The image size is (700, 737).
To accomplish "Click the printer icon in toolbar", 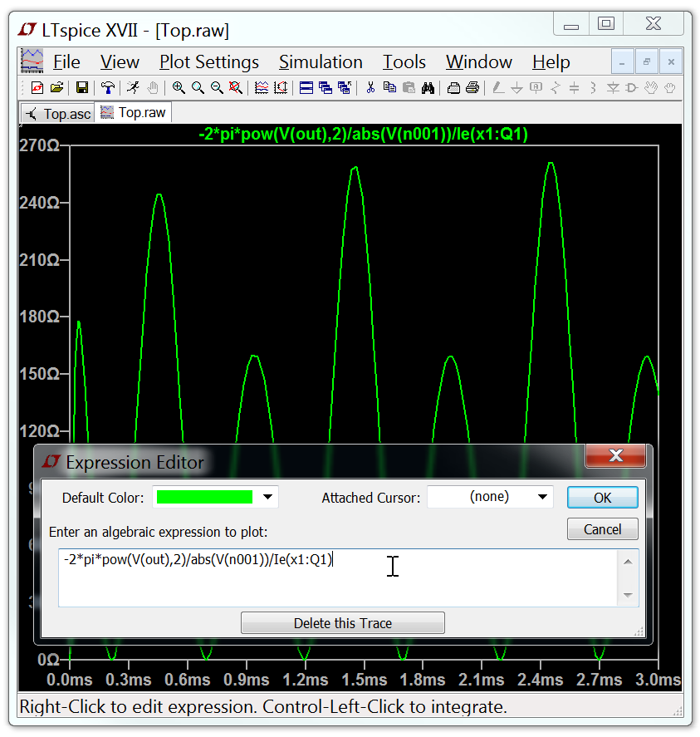I will [472, 87].
